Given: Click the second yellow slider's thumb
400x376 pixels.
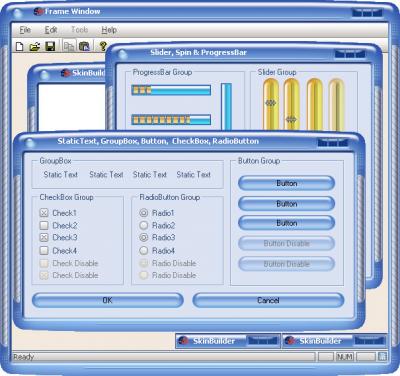Looking at the screenshot, I should pyautogui.click(x=291, y=119).
